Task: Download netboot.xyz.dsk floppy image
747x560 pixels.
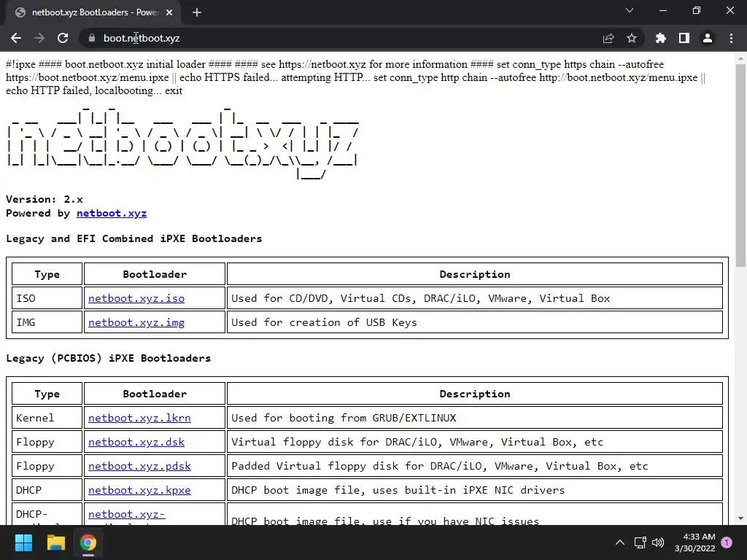Action: coord(136,443)
